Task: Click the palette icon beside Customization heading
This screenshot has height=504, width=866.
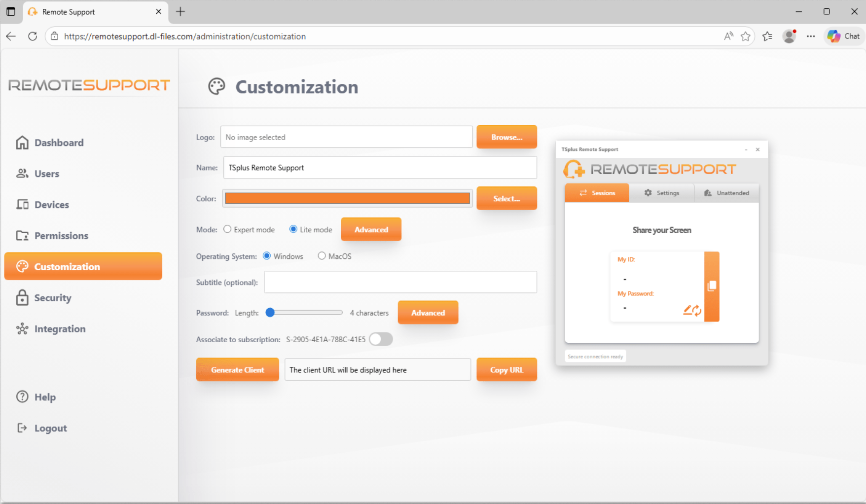Action: pos(216,87)
